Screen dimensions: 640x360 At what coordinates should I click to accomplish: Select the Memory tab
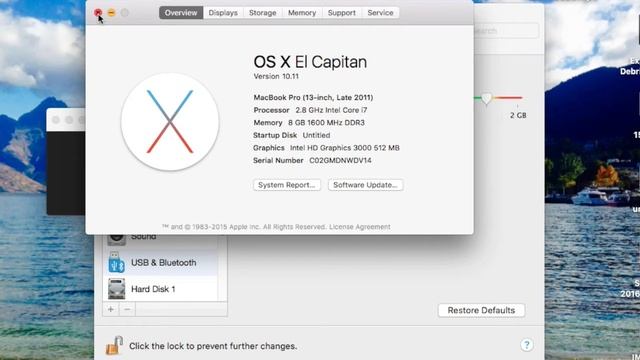[x=302, y=13]
